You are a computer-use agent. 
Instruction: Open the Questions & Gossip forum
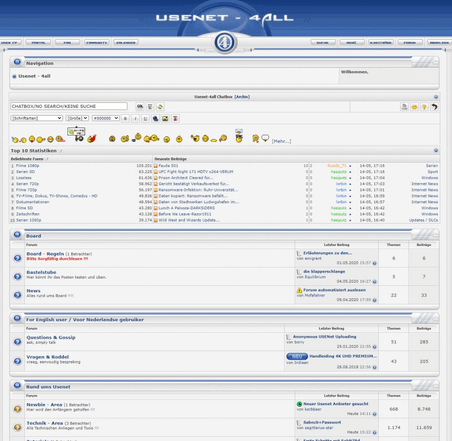[51, 337]
